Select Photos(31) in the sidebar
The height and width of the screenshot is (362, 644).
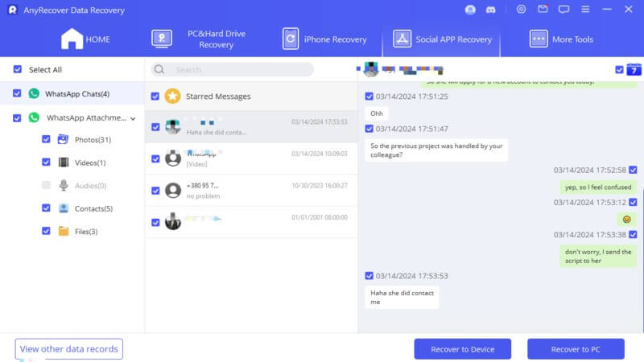click(x=93, y=139)
